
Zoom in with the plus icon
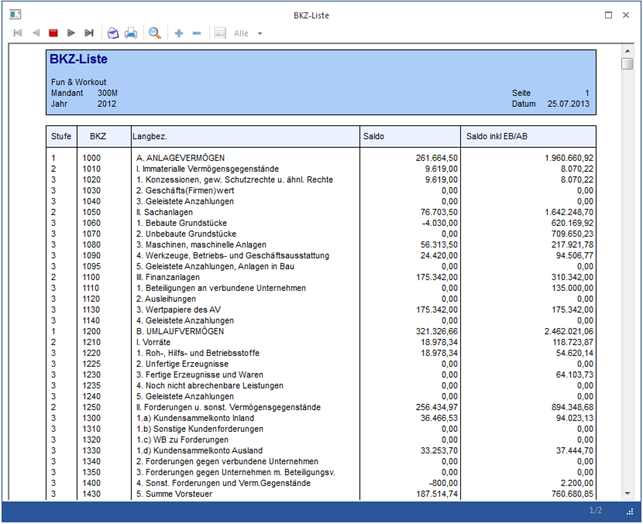[179, 33]
